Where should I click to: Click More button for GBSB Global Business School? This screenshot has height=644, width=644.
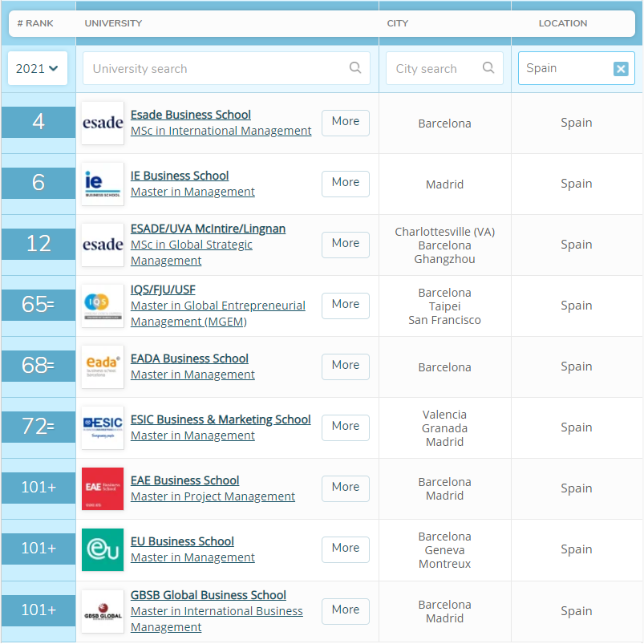(346, 611)
